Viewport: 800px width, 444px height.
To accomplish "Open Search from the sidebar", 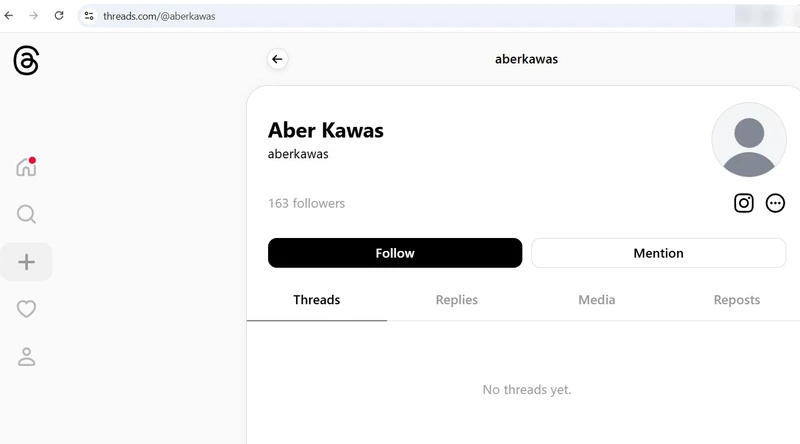I will coord(26,214).
